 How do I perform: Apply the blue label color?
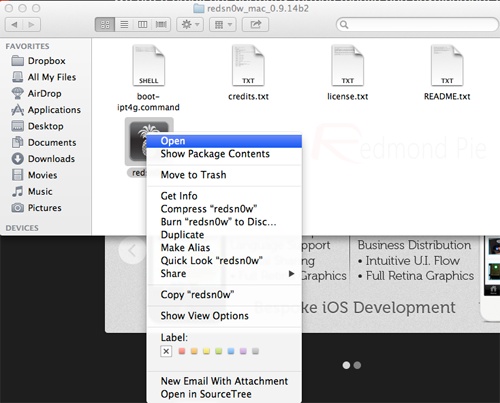pos(231,351)
